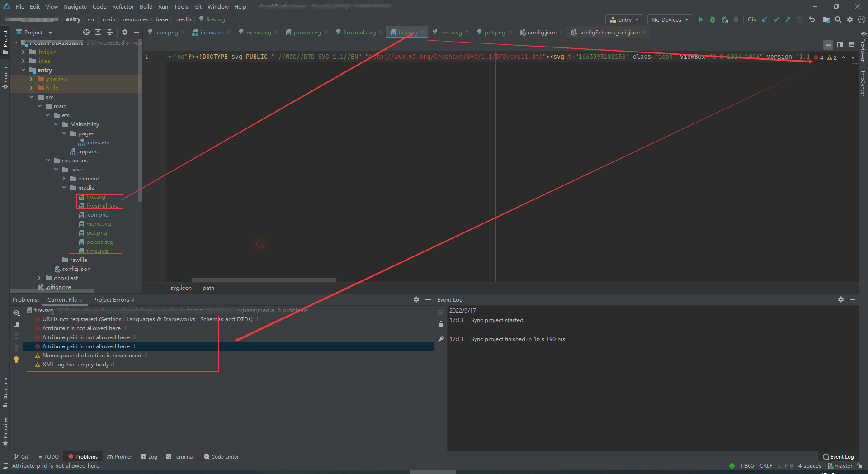This screenshot has height=474, width=868.
Task: Open Search Everywhere magnifier
Action: pos(838,19)
